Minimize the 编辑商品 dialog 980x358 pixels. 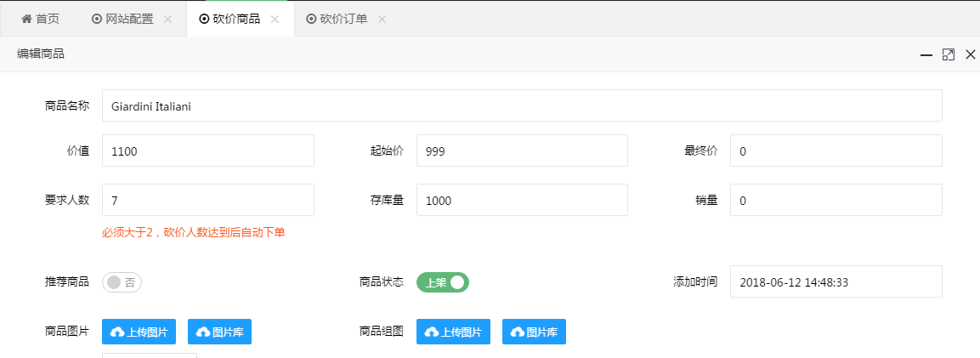click(x=926, y=54)
